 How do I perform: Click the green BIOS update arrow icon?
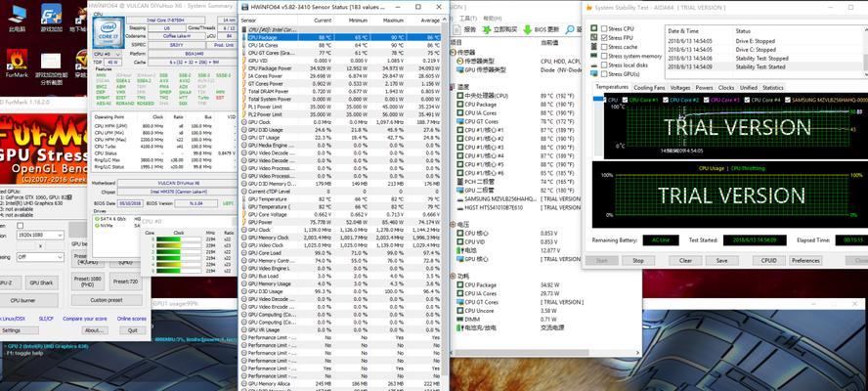pos(527,29)
